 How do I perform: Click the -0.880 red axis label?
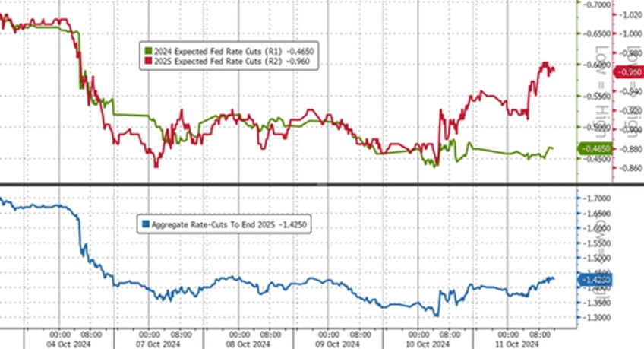(x=630, y=149)
